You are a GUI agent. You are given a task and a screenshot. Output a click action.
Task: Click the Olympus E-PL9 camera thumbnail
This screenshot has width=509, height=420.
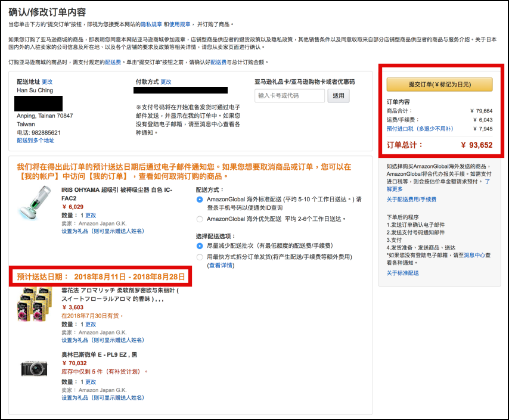tap(34, 368)
